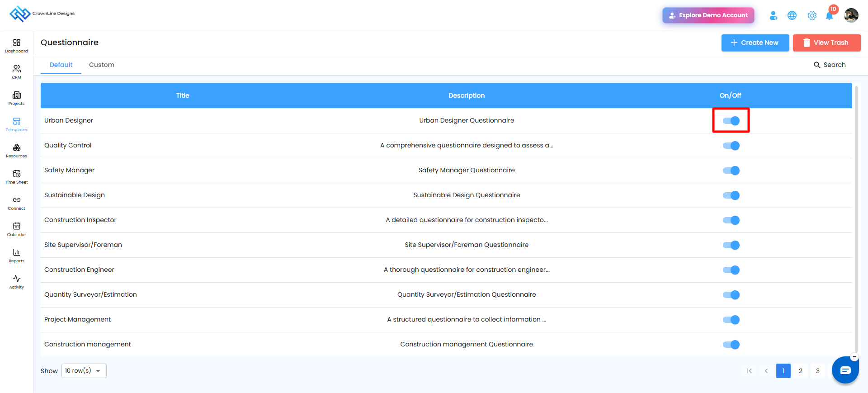
Task: Switch to the Custom tab
Action: 102,65
